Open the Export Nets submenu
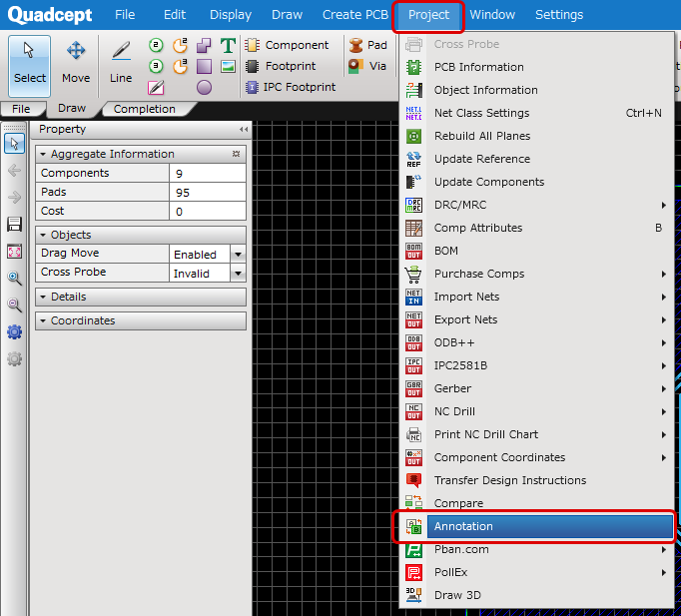The height and width of the screenshot is (616, 681). click(x=536, y=319)
